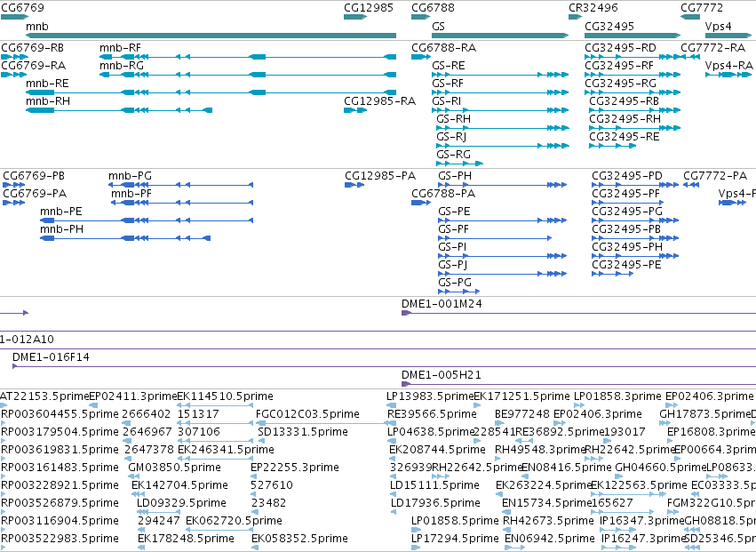756x552 pixels.
Task: Open the mnb-RE transcript label
Action: click(47, 83)
